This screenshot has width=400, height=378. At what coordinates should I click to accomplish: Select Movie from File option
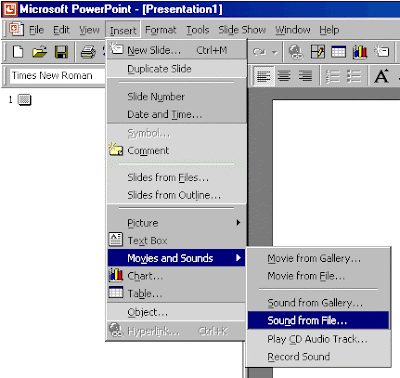click(x=319, y=276)
